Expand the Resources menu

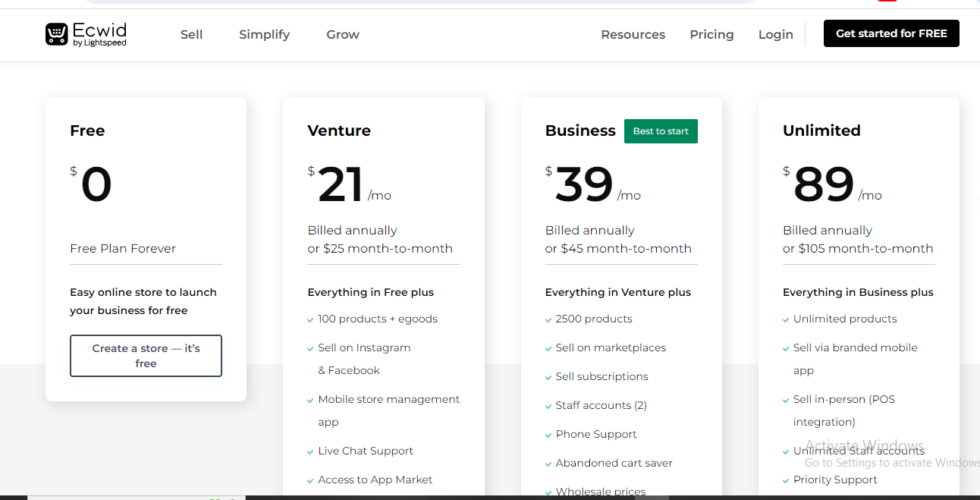(x=633, y=35)
